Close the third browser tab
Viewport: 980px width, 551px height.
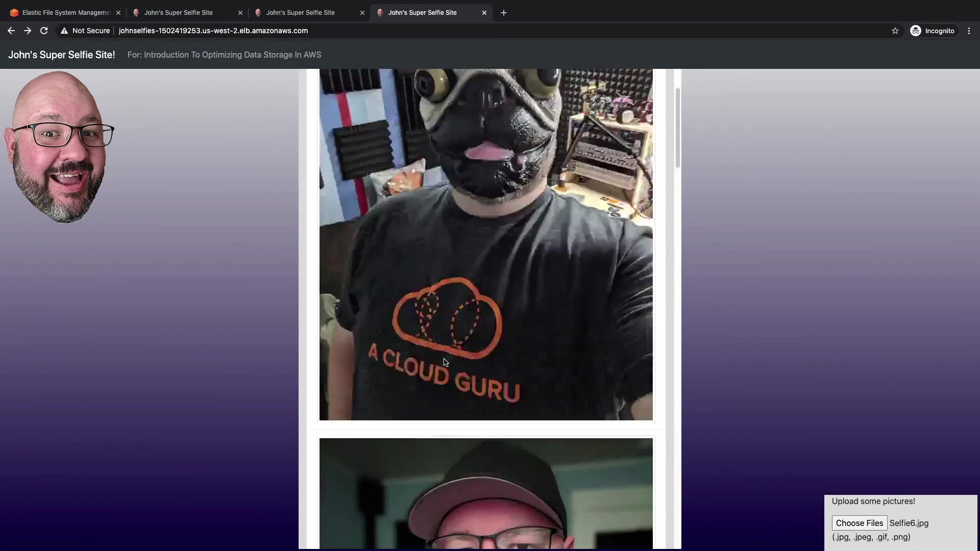(x=362, y=13)
